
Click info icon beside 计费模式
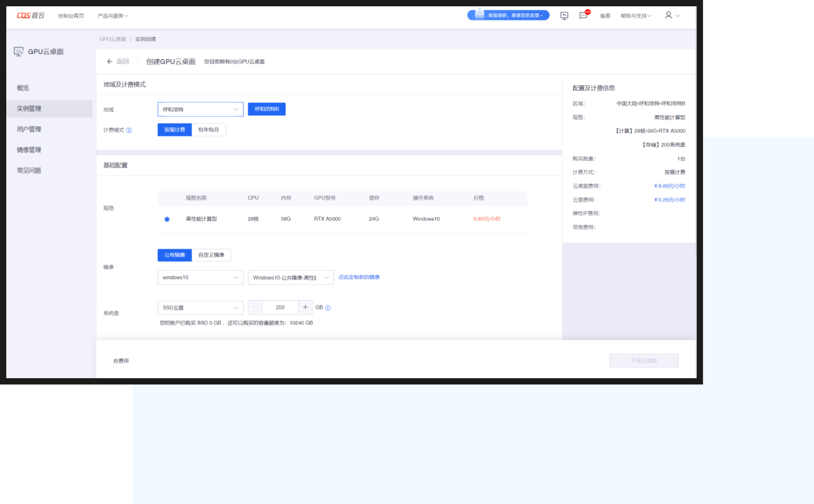129,130
